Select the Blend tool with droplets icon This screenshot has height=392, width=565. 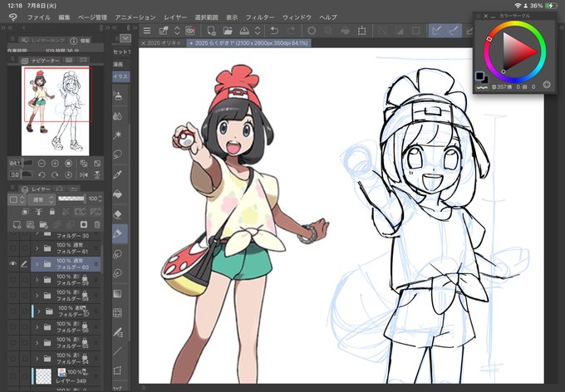click(117, 115)
